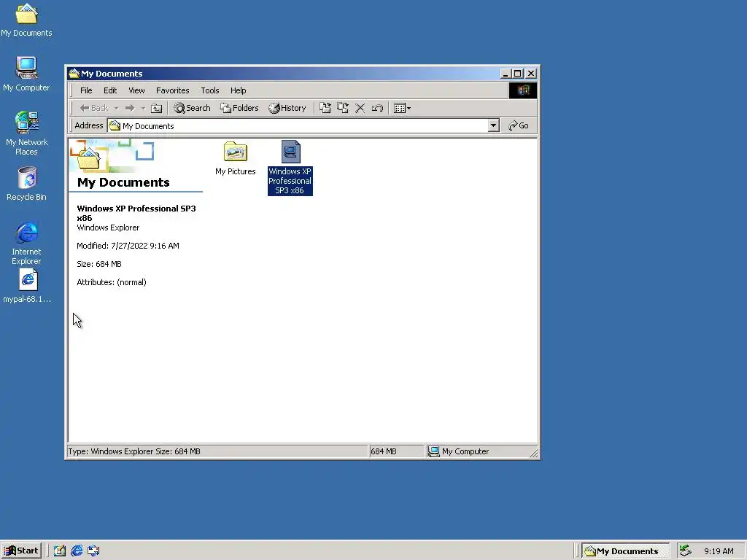Click the window resize grip corner
This screenshot has width=747, height=560.
coord(534,454)
